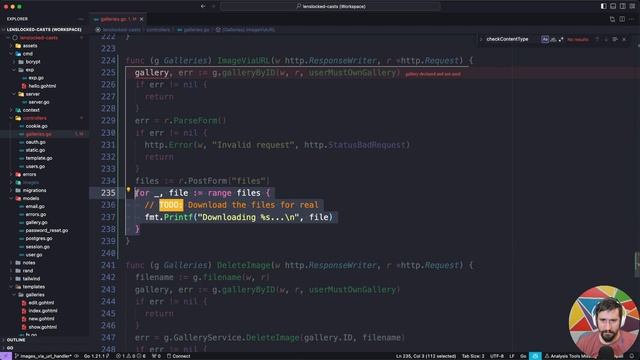Toggle the bottom panel layout icon
Screen dimensions: 640x360
(613, 6)
